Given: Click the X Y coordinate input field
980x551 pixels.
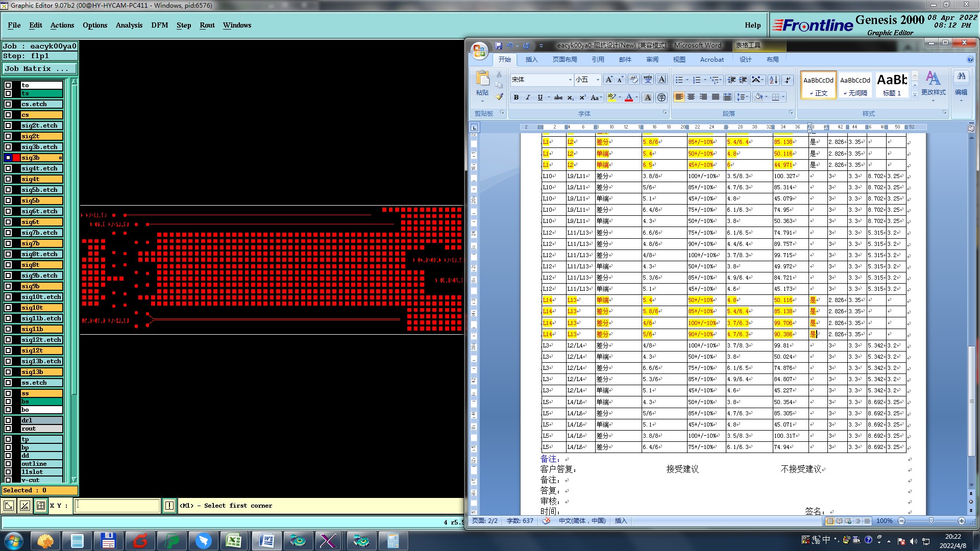Looking at the screenshot, I should pyautogui.click(x=117, y=506).
